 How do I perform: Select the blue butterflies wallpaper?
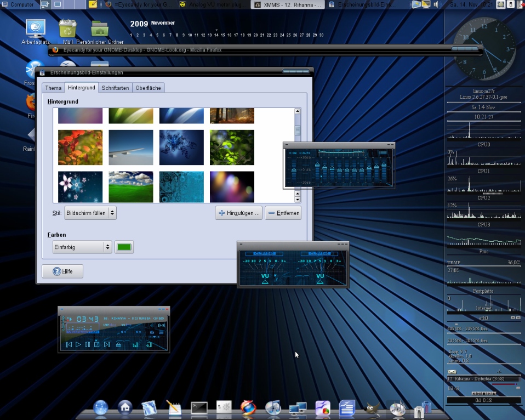click(181, 147)
